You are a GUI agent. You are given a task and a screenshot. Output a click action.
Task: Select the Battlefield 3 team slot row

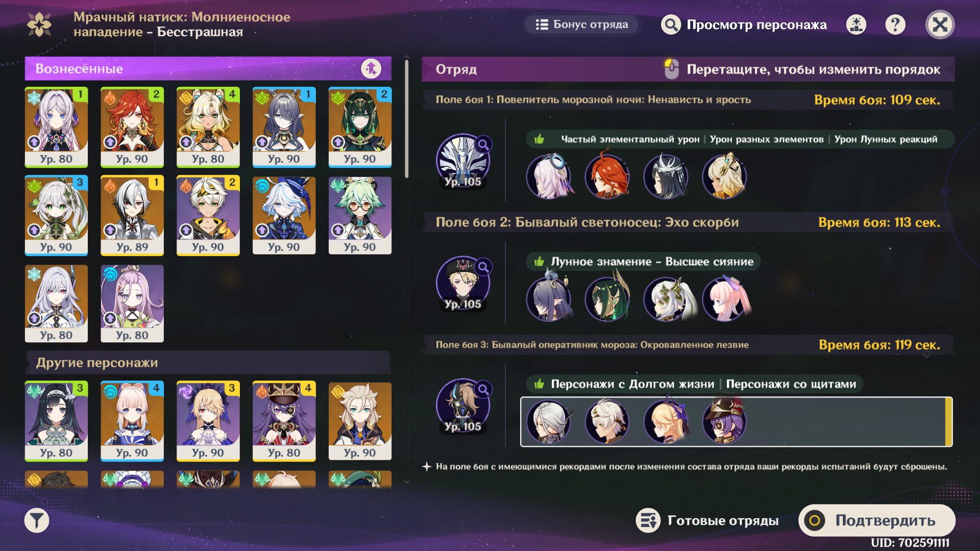point(737,422)
